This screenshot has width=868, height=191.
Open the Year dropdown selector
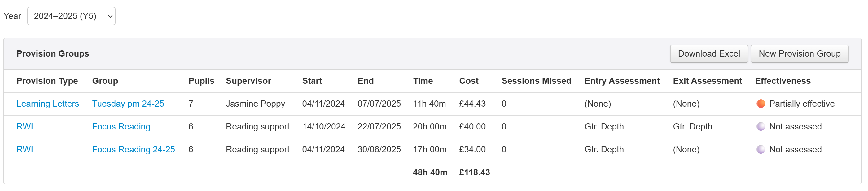[x=71, y=16]
